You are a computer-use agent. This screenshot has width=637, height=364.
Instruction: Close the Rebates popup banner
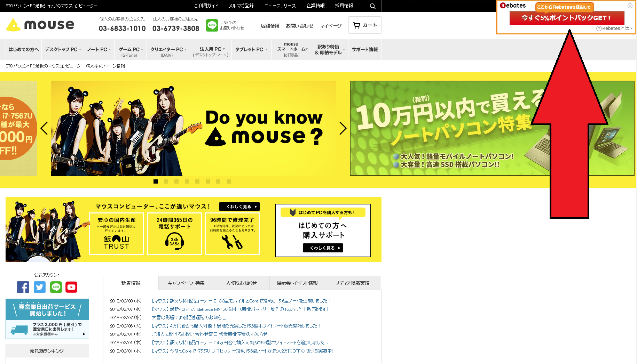pos(630,6)
